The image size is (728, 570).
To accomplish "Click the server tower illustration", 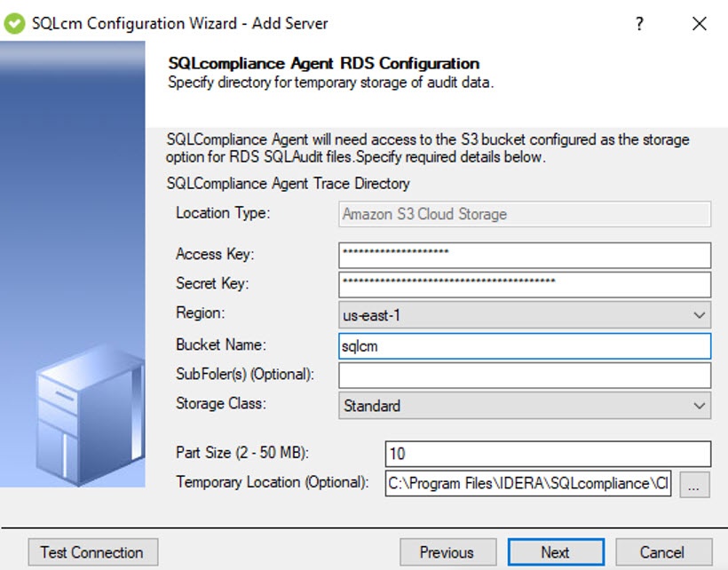I will [90, 416].
